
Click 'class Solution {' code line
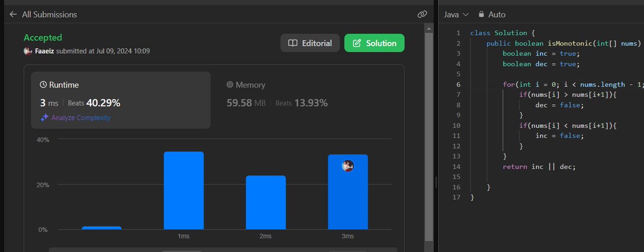tap(502, 33)
